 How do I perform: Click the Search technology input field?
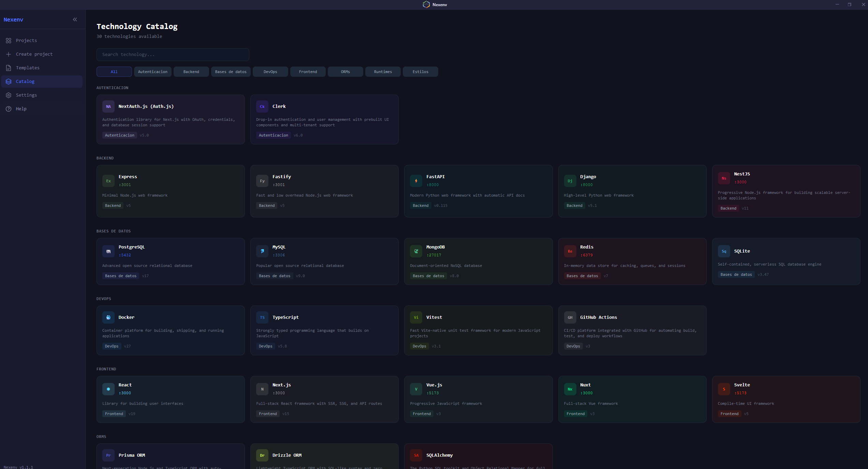point(173,55)
